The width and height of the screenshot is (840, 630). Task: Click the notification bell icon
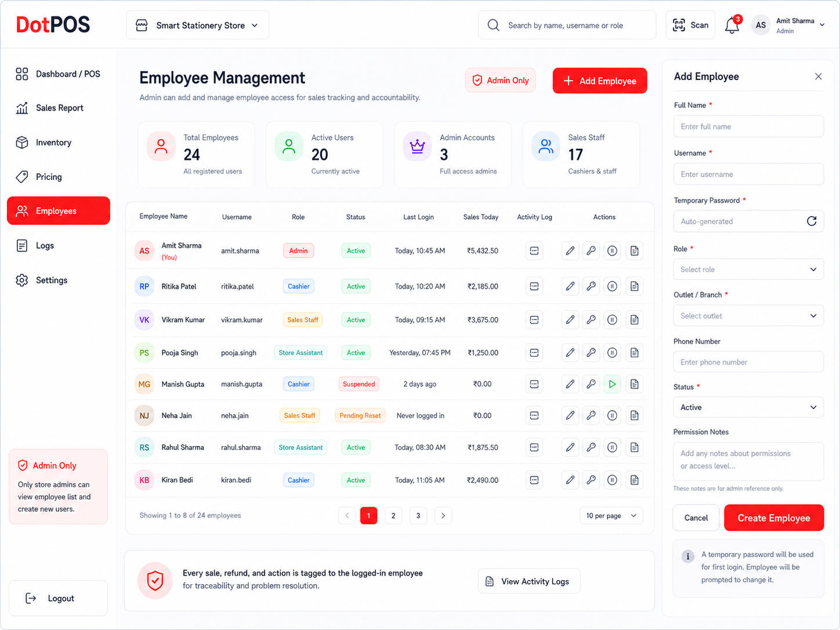tap(732, 25)
